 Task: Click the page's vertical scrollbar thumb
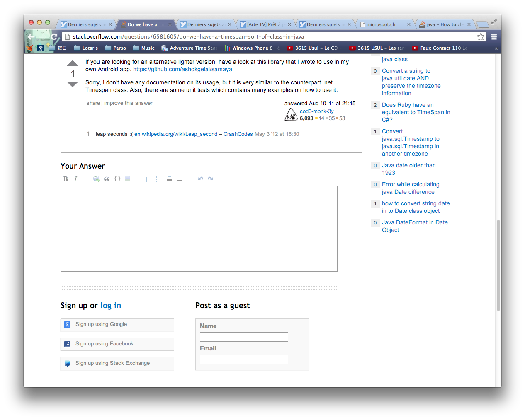point(498,265)
